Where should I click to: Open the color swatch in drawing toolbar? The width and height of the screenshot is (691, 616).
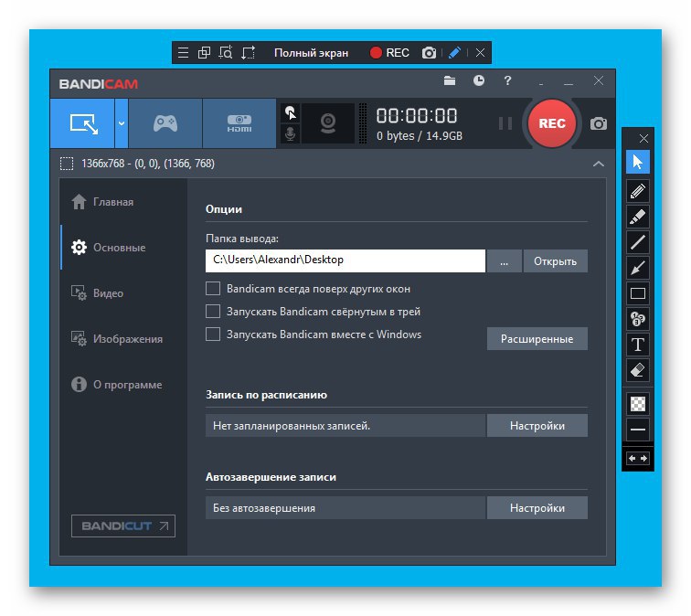point(638,404)
